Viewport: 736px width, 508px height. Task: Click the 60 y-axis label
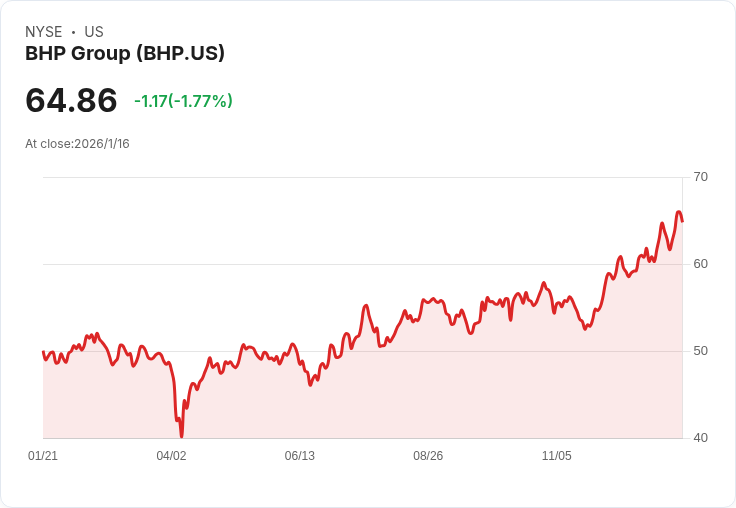pyautogui.click(x=700, y=264)
